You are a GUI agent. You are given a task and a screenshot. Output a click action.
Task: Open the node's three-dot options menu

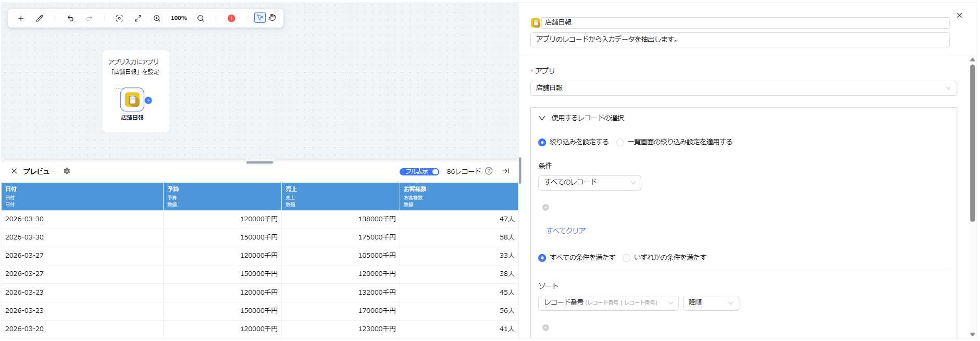click(118, 88)
